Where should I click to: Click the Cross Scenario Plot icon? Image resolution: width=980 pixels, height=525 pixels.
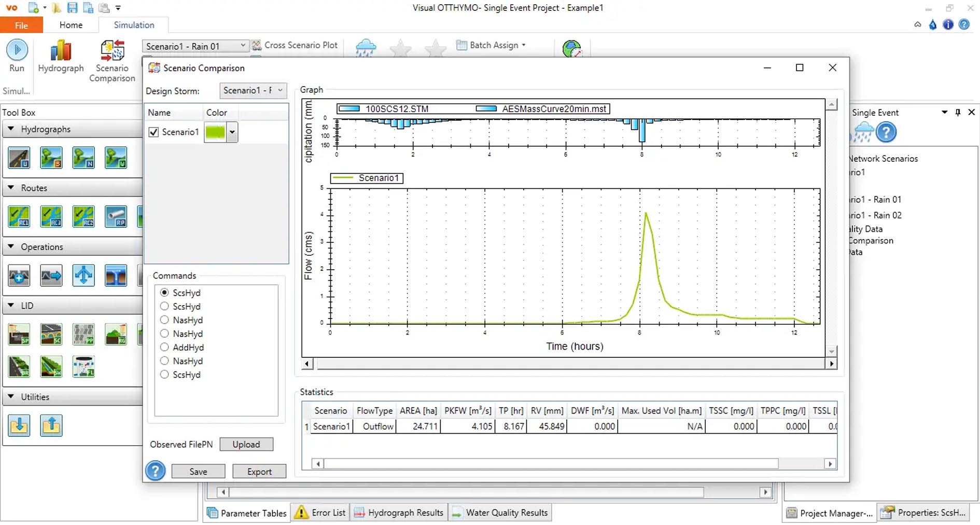pos(257,46)
